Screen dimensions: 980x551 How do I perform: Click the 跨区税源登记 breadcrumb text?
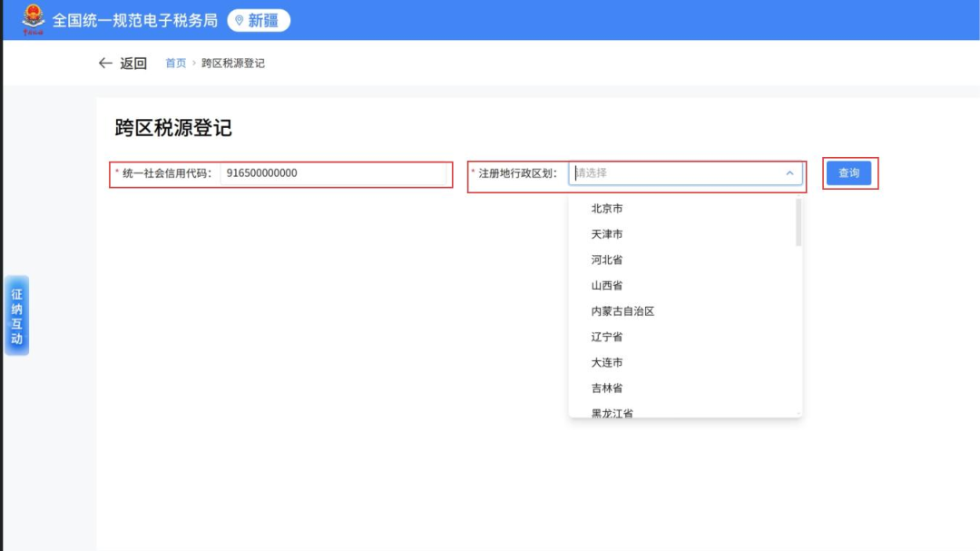pos(233,64)
